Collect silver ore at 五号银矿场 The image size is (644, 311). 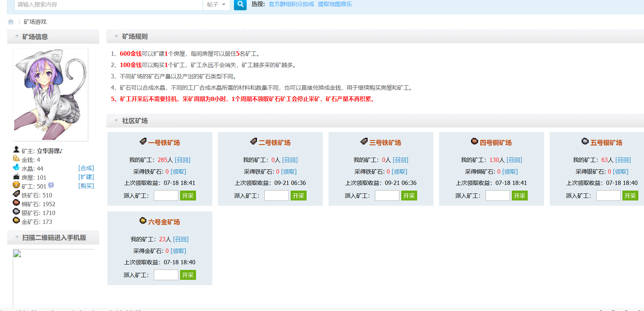coord(621,172)
